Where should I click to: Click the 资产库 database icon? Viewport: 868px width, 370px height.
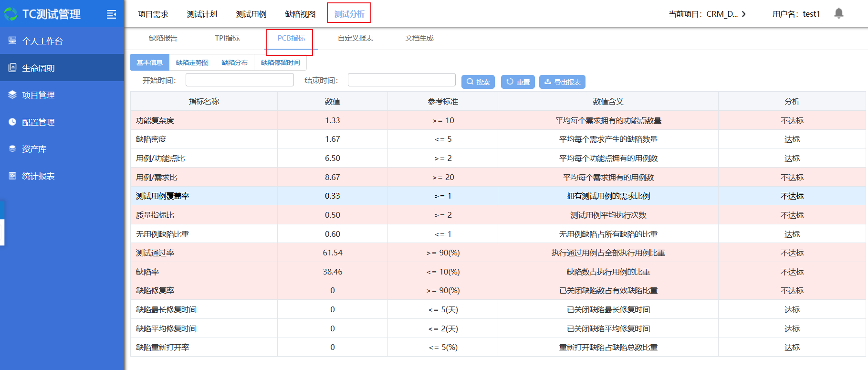[x=12, y=148]
